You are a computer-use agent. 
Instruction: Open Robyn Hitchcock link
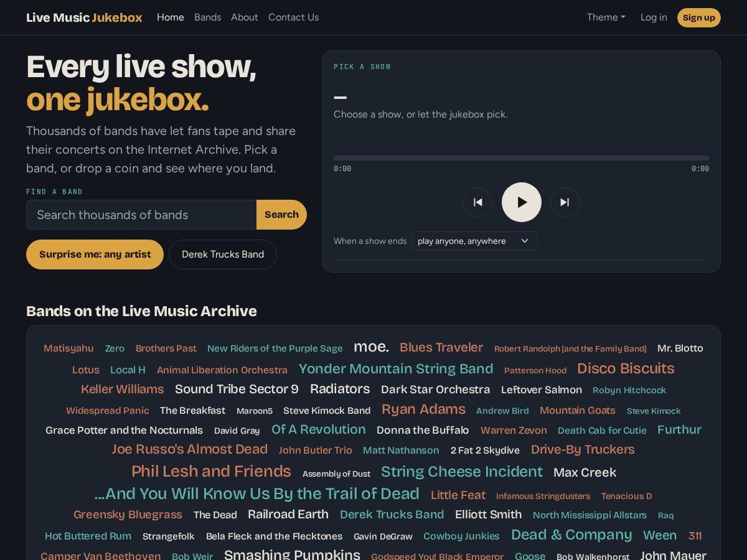(x=629, y=390)
